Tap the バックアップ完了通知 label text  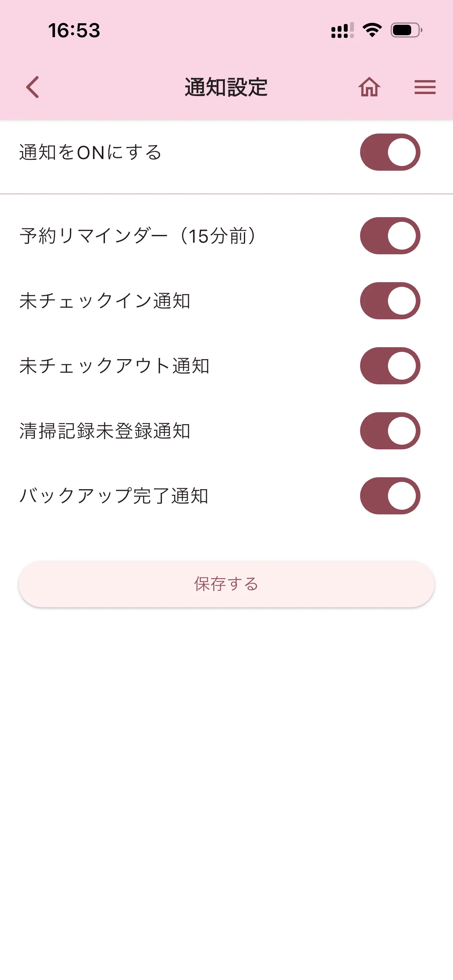(x=114, y=496)
